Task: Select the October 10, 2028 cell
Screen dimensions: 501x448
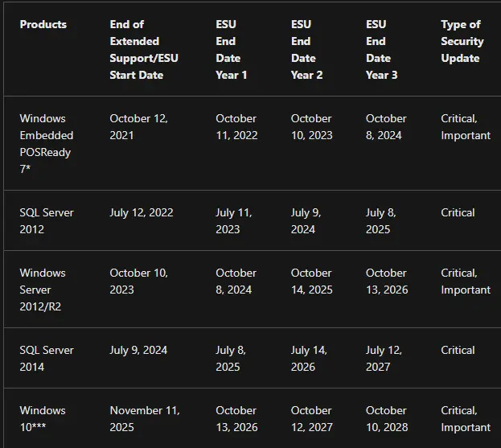Action: point(387,418)
